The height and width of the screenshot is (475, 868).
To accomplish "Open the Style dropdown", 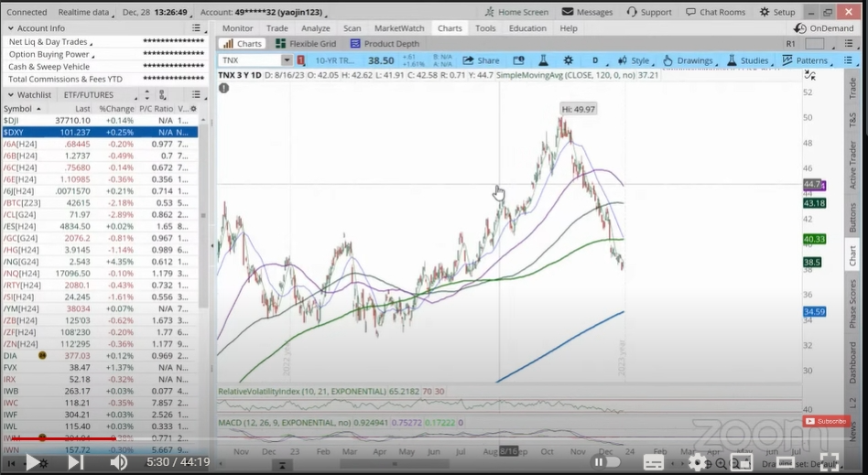I will (x=635, y=60).
